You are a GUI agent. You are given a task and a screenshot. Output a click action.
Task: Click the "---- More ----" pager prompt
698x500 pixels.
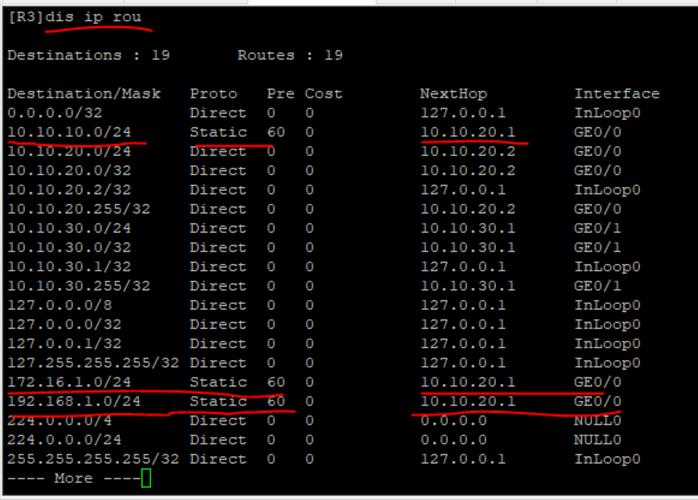[x=74, y=479]
